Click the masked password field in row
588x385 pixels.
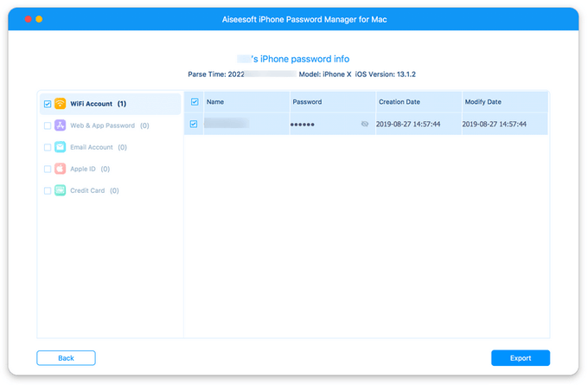[x=304, y=125]
